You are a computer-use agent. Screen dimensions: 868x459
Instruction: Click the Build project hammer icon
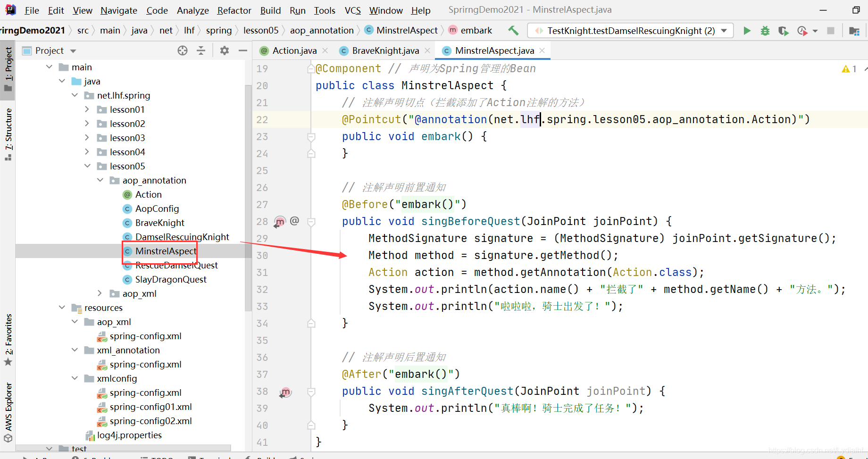point(513,31)
